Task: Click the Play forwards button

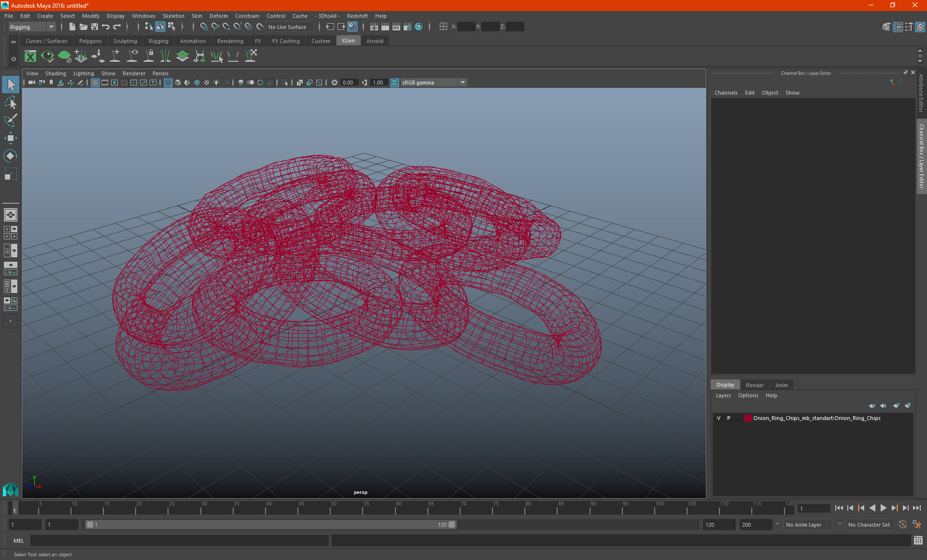Action: (883, 508)
